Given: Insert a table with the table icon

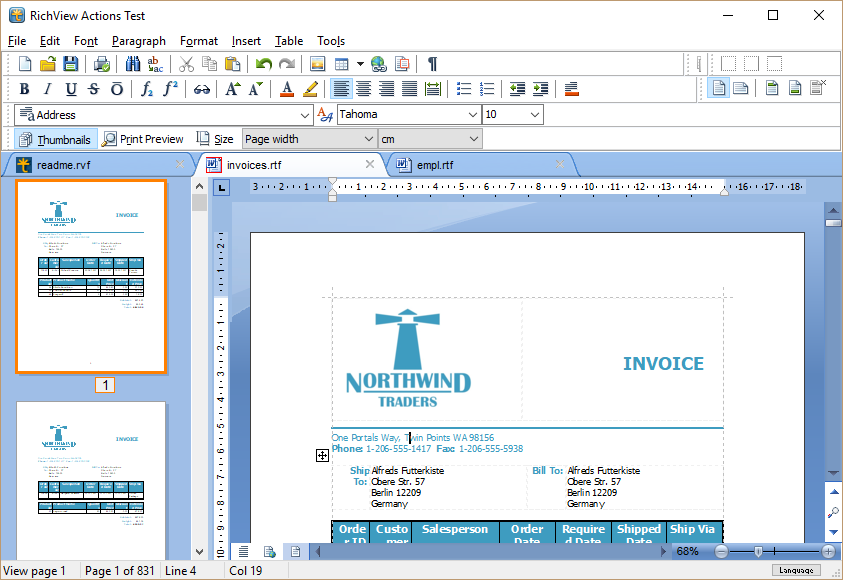Looking at the screenshot, I should click(x=342, y=64).
